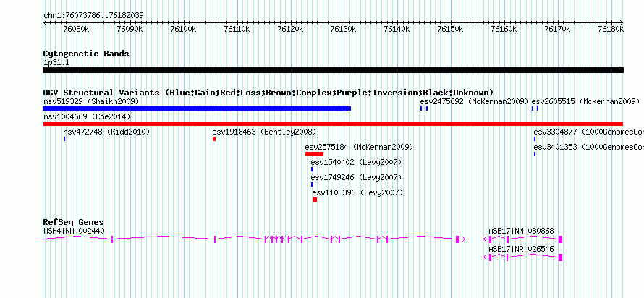Viewport: 644px width, 298px height.
Task: Click the nsv519329 blue gain bar
Action: tap(197, 108)
